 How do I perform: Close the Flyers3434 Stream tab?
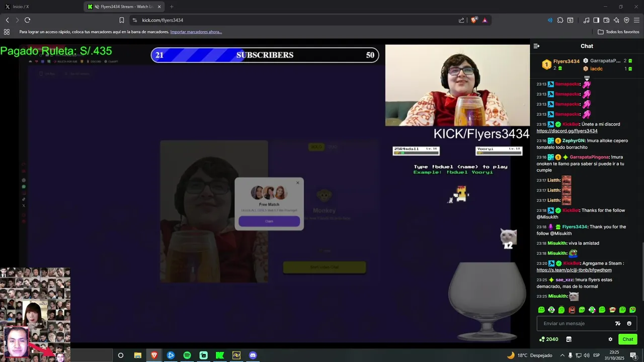159,7
